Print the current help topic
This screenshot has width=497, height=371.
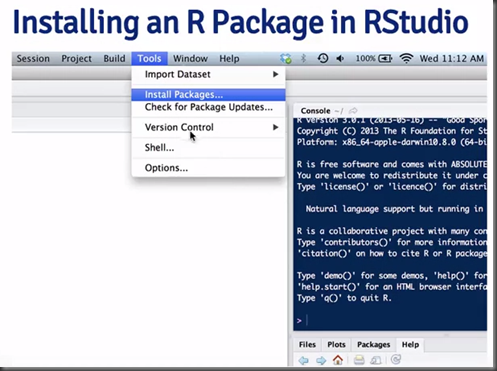pyautogui.click(x=359, y=360)
